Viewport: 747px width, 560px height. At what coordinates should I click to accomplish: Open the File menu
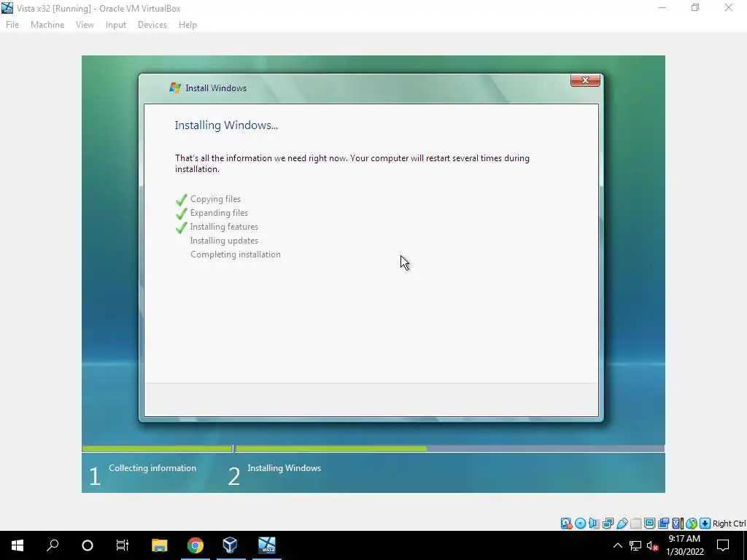tap(12, 25)
